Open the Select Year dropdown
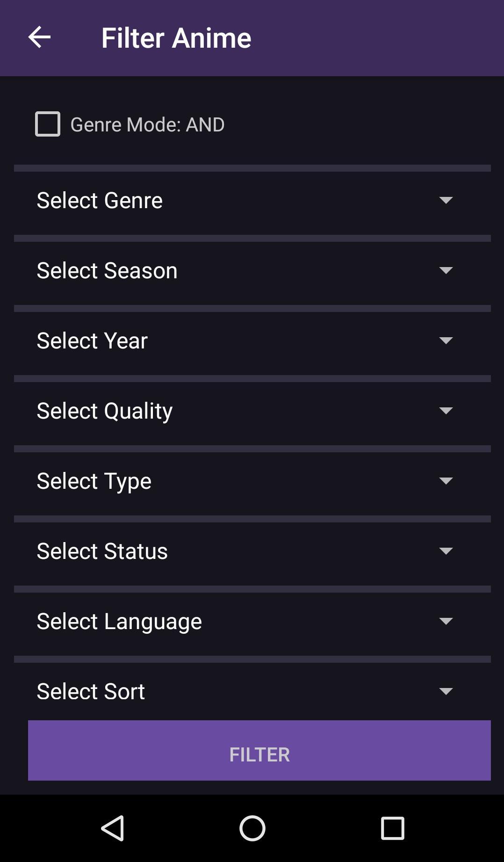Screen dimensions: 504x862 (x=252, y=340)
